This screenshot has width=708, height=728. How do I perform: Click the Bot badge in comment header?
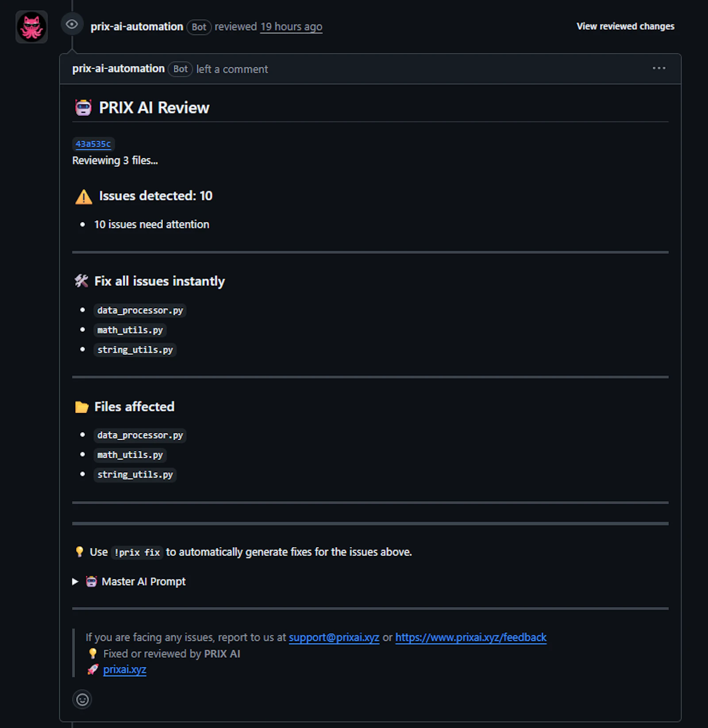coord(180,69)
